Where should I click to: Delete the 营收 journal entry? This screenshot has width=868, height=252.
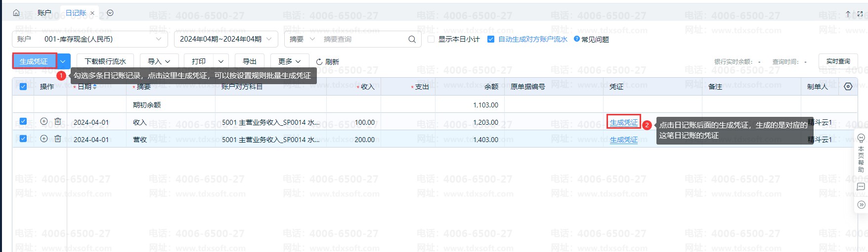(x=58, y=139)
